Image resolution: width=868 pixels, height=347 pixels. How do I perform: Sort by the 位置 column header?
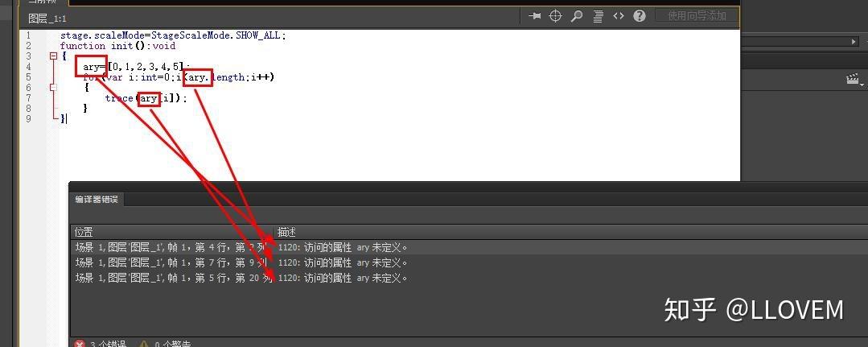pos(171,232)
